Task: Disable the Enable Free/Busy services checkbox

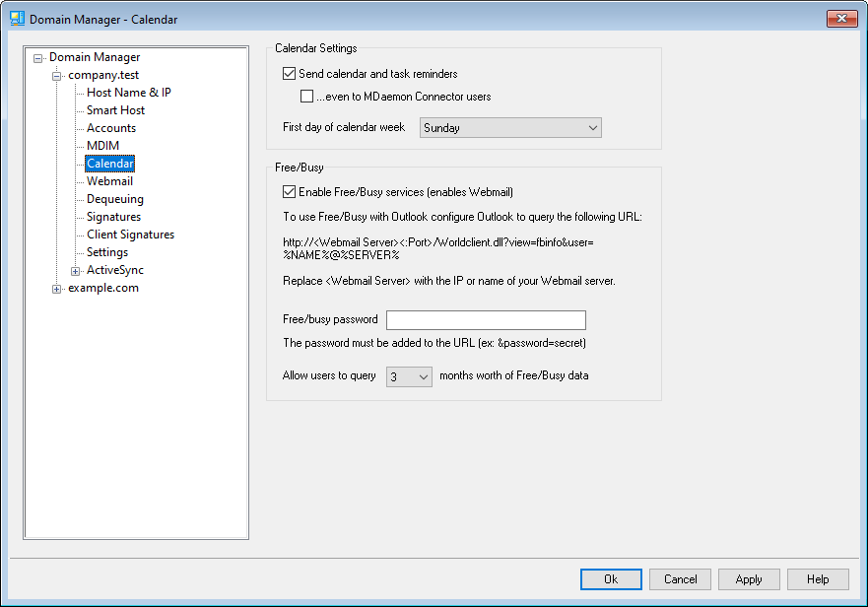Action: pyautogui.click(x=289, y=192)
